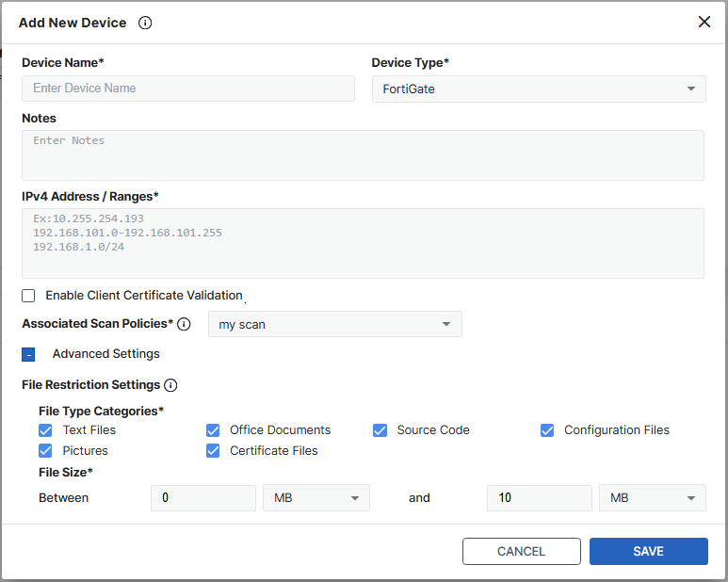
Task: Click the info icon beside Add New Device
Action: click(145, 23)
